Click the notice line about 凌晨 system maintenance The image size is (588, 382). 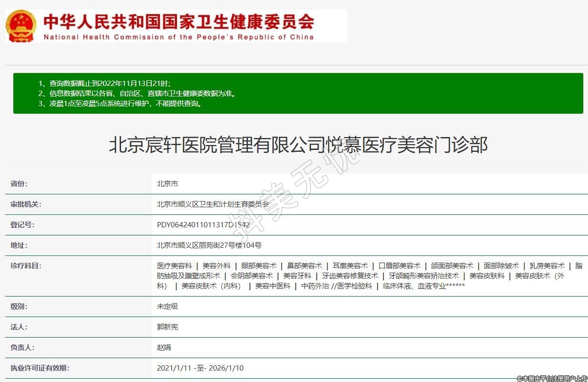pos(120,104)
